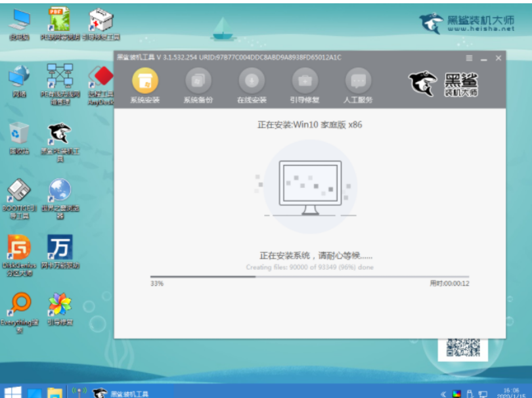Click the USB device tray icon
This screenshot has width=532, height=398.
(x=470, y=394)
